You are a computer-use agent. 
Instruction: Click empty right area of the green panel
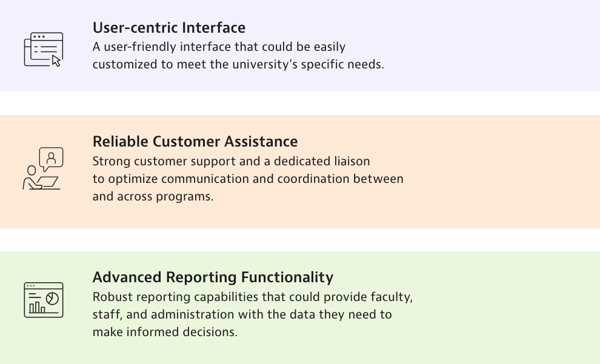[x=515, y=307]
